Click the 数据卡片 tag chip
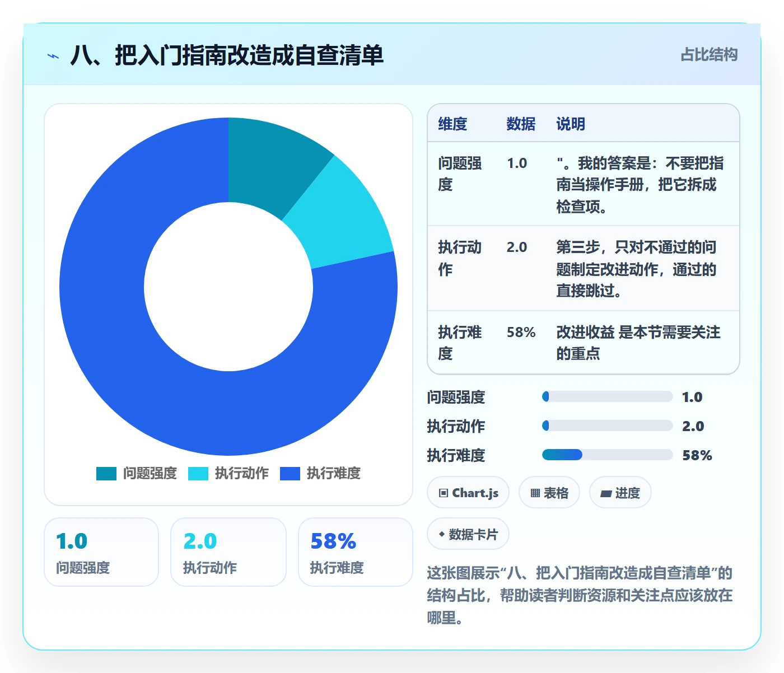The width and height of the screenshot is (784, 673). (468, 534)
